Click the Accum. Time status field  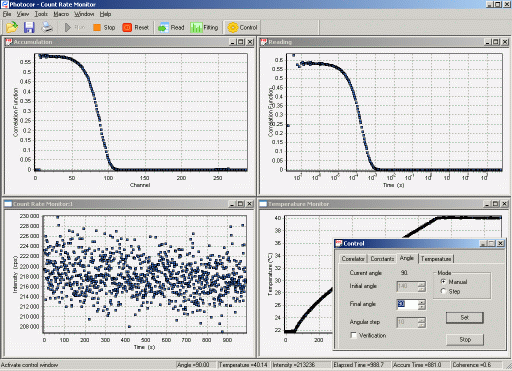click(x=420, y=365)
